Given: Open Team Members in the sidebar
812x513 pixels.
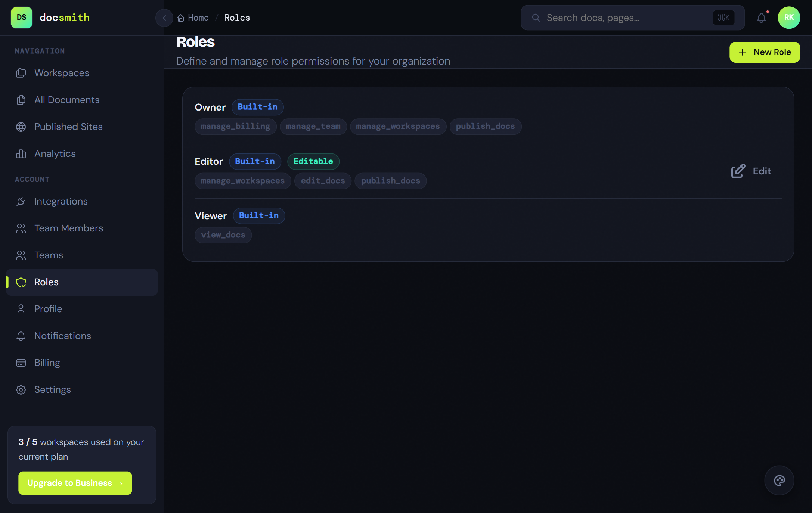Looking at the screenshot, I should [69, 228].
